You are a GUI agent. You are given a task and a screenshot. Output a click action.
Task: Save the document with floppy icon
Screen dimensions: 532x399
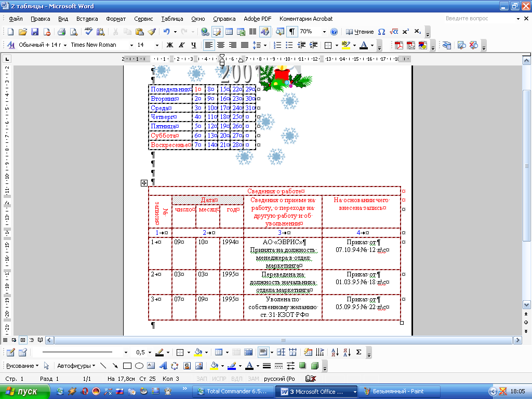35,32
